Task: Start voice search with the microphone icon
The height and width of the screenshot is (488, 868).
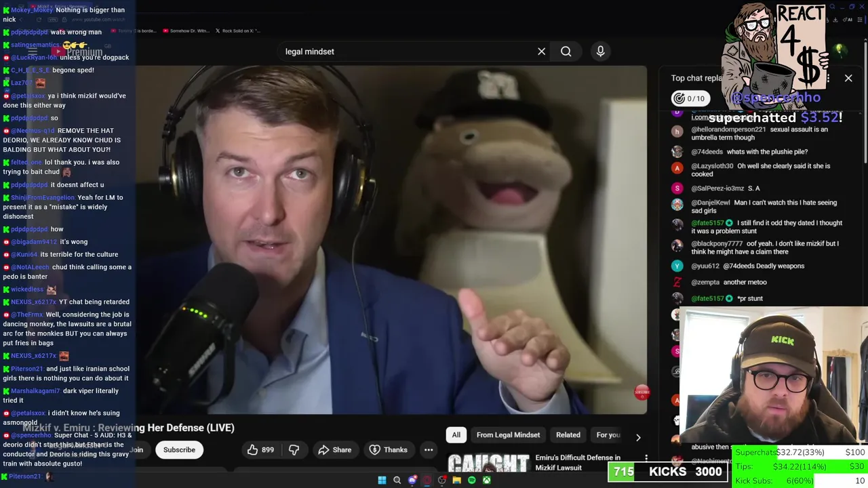Action: click(600, 52)
